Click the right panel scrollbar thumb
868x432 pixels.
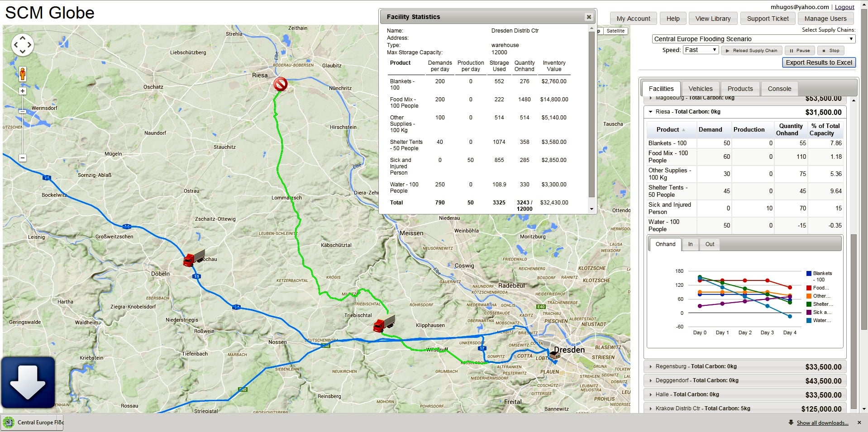854,321
